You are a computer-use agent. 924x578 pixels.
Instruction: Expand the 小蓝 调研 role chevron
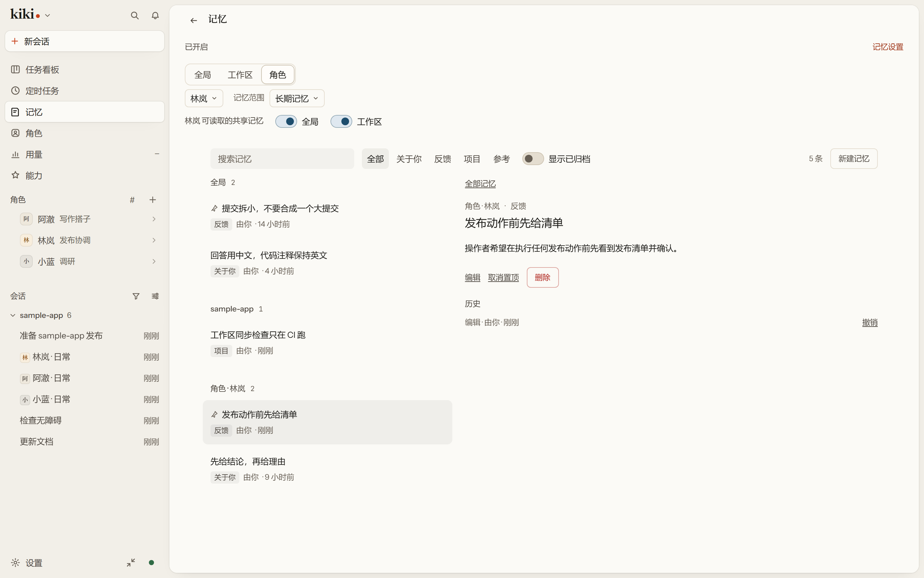click(154, 261)
